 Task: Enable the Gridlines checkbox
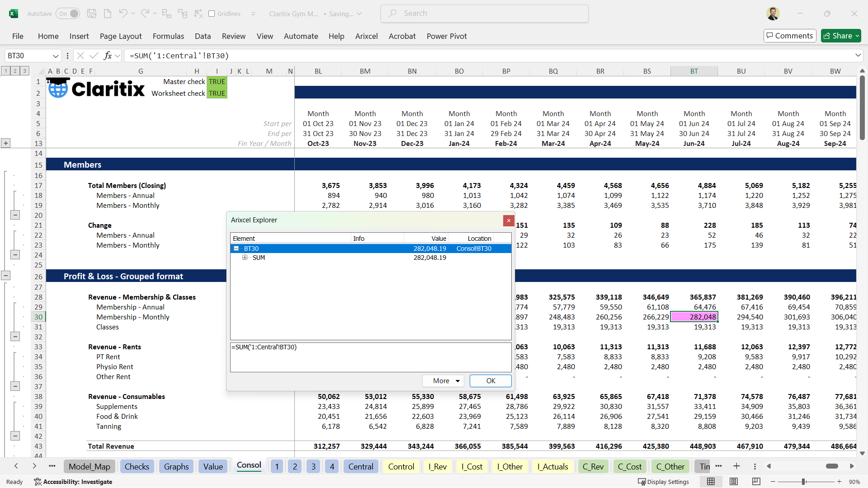(x=212, y=14)
